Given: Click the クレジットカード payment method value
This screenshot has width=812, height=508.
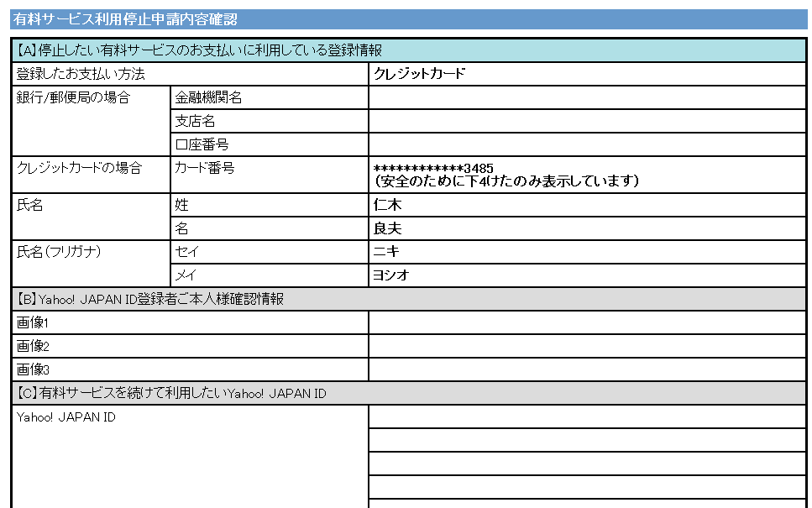Looking at the screenshot, I should 419,74.
